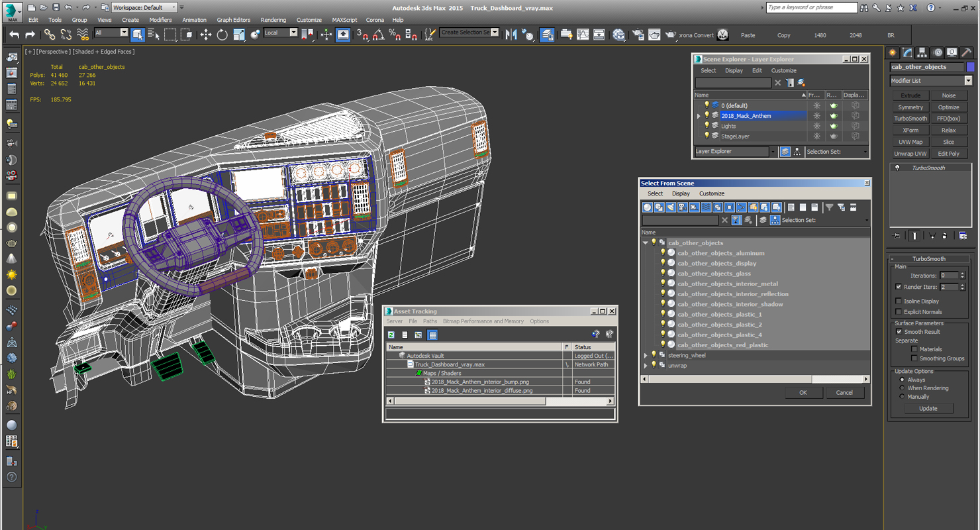Switch to the Motion command panel tab

(x=938, y=52)
